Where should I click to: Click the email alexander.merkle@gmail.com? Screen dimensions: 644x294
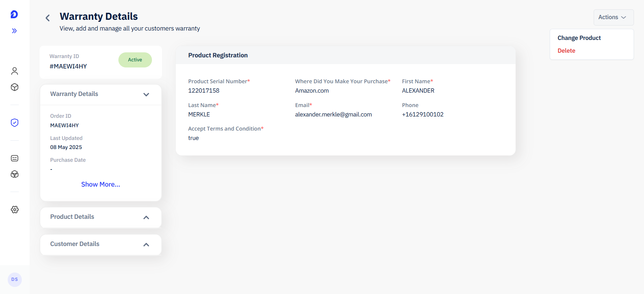click(333, 114)
